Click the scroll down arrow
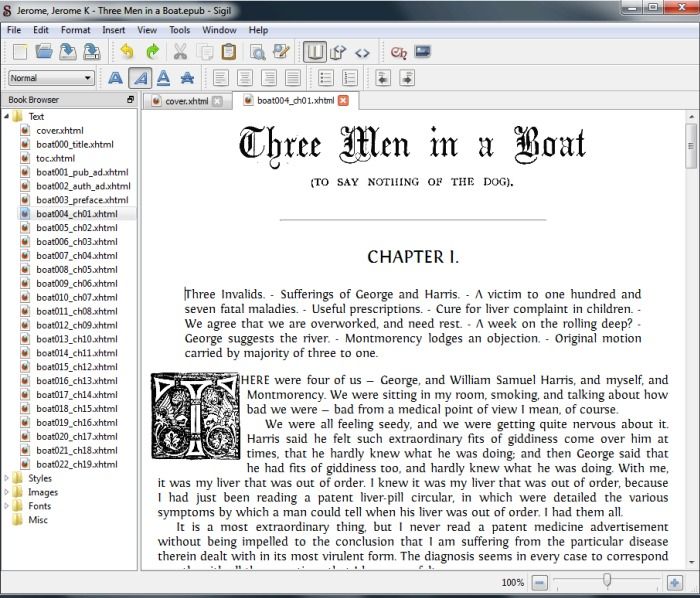Image resolution: width=700 pixels, height=598 pixels. [691, 563]
